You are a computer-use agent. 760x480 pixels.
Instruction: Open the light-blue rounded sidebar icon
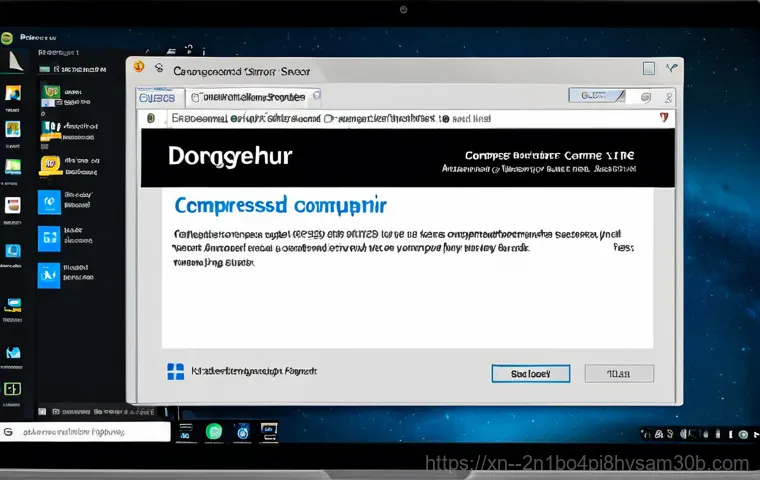pos(13,251)
